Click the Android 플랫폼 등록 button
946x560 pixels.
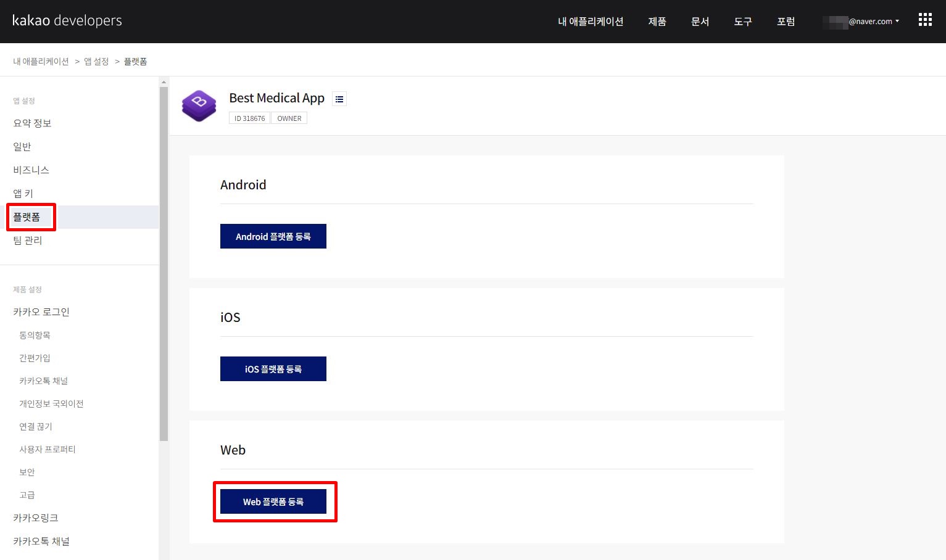click(x=273, y=236)
